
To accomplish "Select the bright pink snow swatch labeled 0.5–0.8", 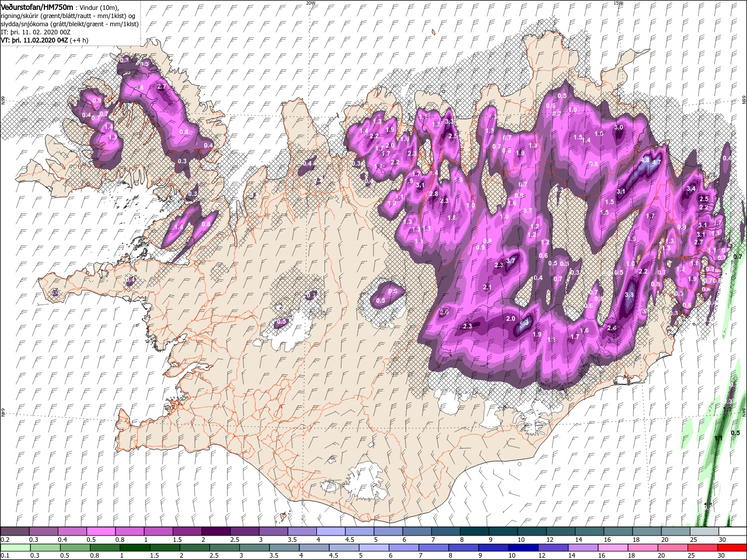I will coord(102,531).
